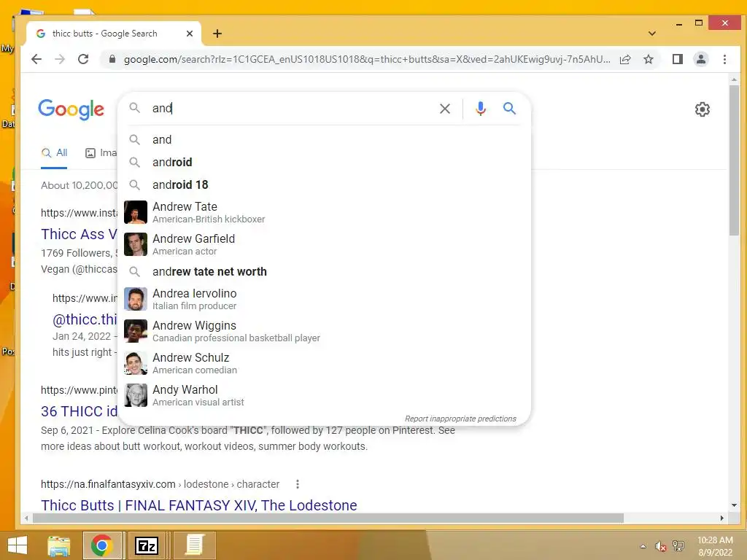This screenshot has width=747, height=560.
Task: Click Chrome icon in taskbar
Action: tap(101, 545)
